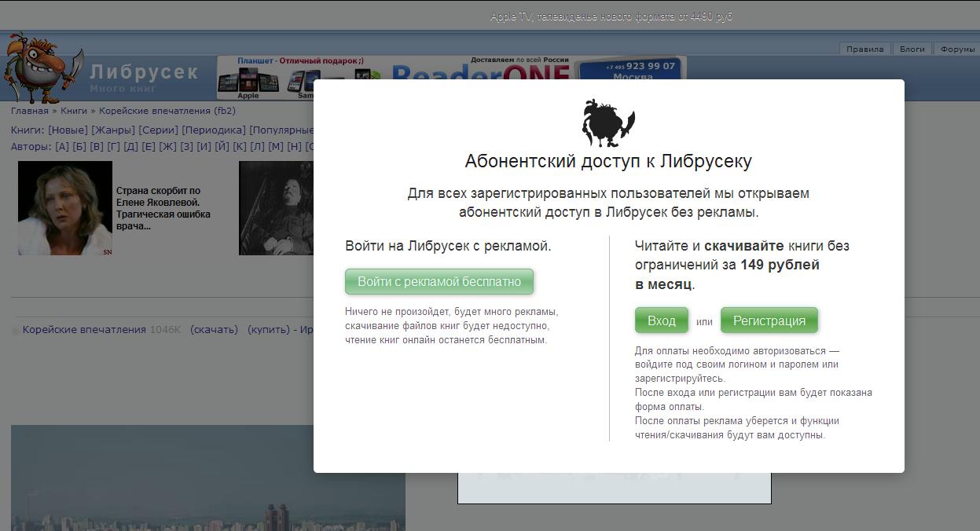Browse authors starting with [А]
Screen dimensions: 980x531
(62, 146)
